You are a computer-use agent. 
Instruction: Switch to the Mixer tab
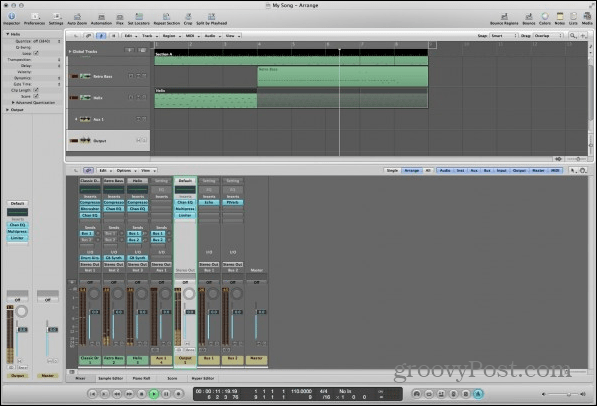(80, 379)
